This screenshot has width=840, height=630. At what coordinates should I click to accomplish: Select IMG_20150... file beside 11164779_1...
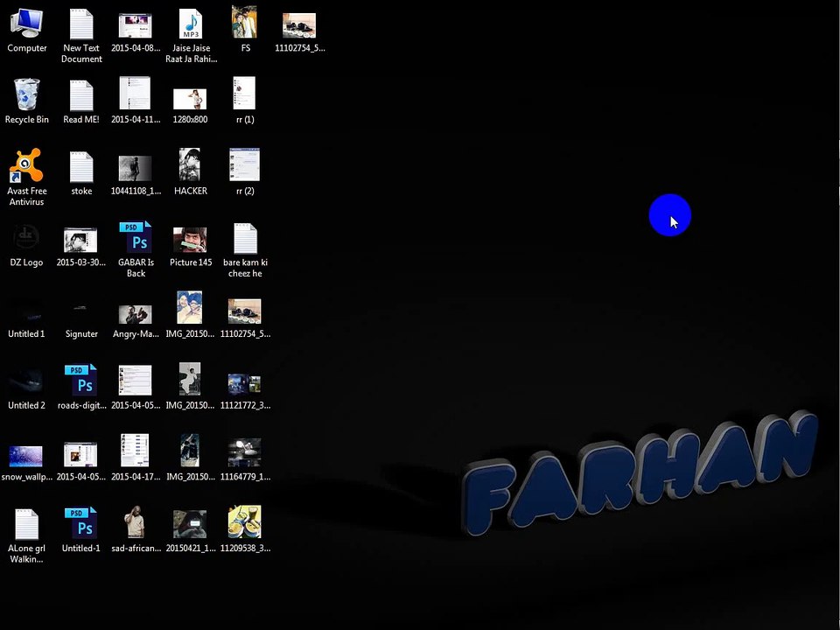tap(190, 458)
